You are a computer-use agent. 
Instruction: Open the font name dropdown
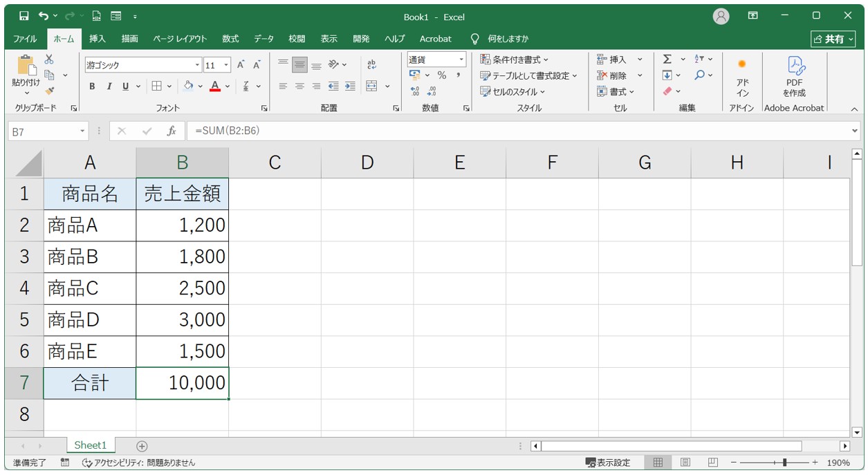[x=197, y=65]
